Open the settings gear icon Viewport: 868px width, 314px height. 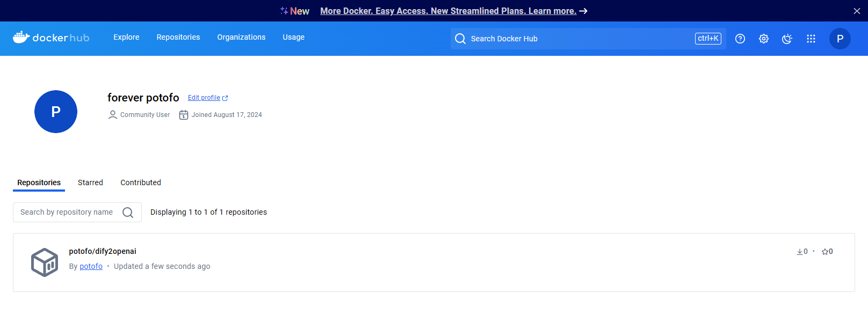click(764, 39)
